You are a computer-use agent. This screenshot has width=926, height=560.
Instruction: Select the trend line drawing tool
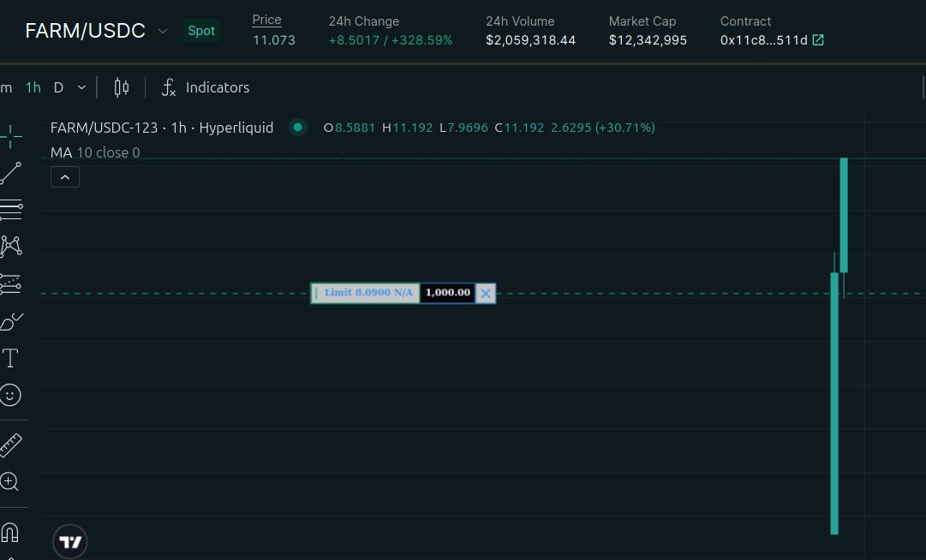tap(10, 173)
